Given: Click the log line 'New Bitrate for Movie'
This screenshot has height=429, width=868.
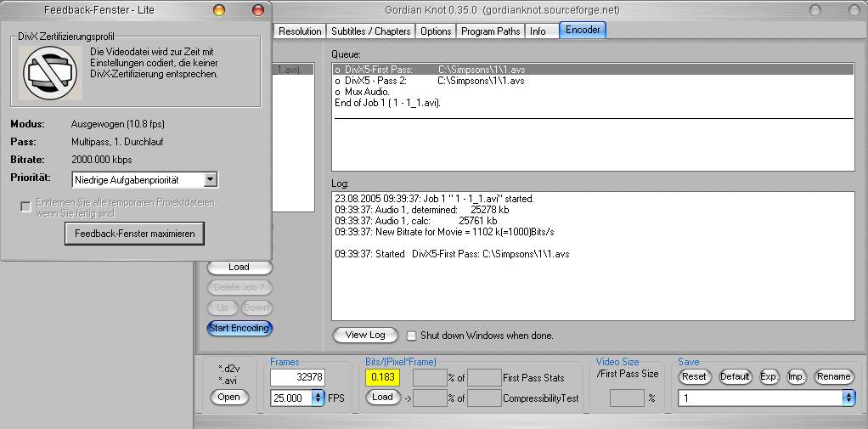Looking at the screenshot, I should (x=444, y=233).
